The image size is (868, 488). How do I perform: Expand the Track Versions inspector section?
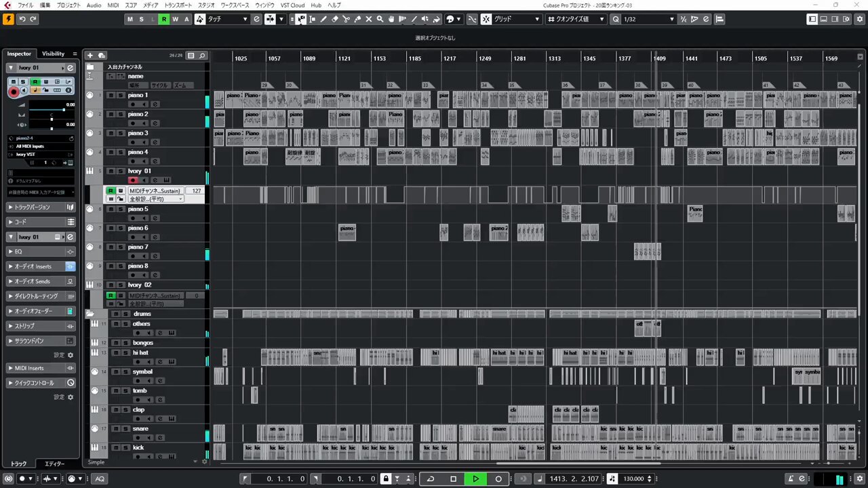[x=41, y=207]
